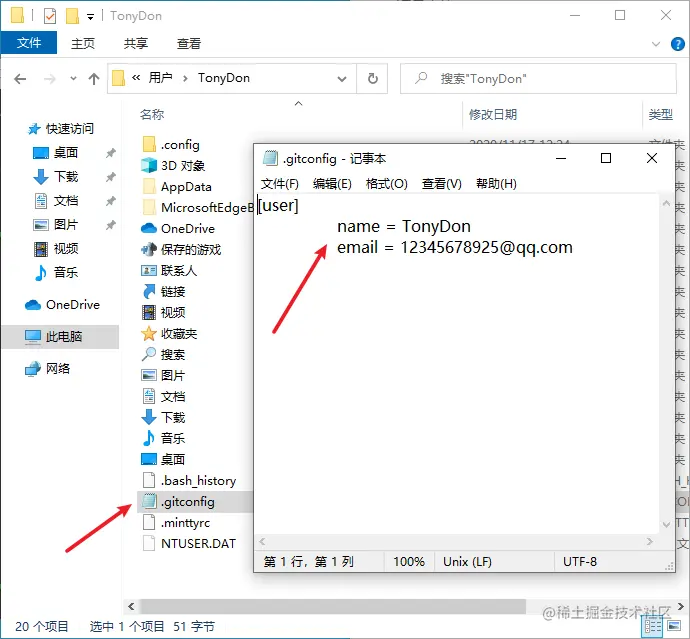Open Notepad's 编辑(E) menu
This screenshot has height=639, width=690.
332,184
